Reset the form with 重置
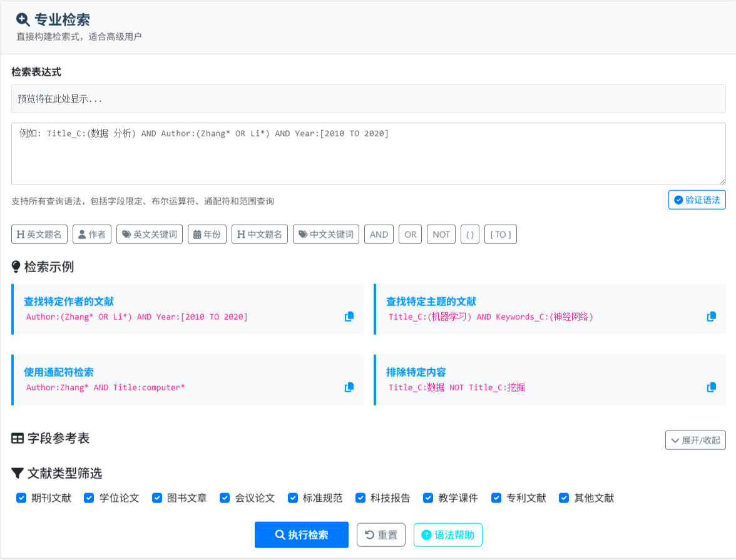The width and height of the screenshot is (736, 560). click(381, 534)
